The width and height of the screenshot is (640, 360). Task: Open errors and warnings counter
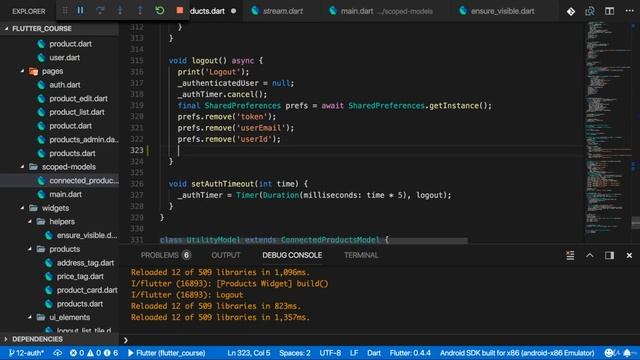[x=94, y=353]
